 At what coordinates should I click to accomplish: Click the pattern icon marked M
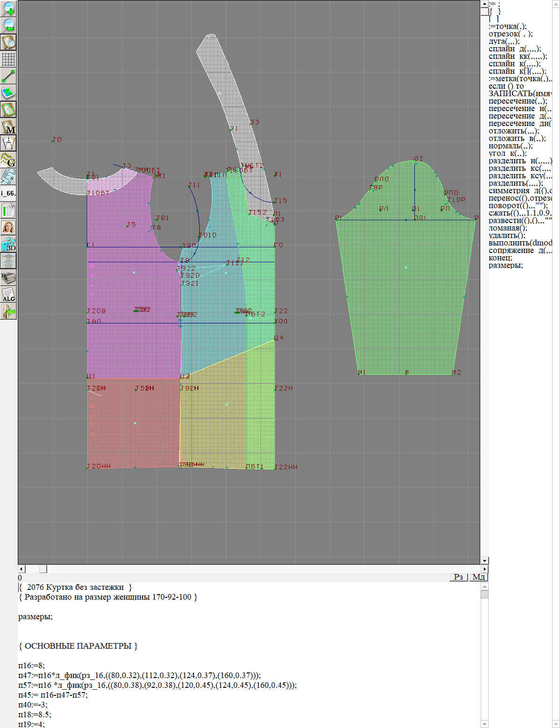pyautogui.click(x=8, y=126)
